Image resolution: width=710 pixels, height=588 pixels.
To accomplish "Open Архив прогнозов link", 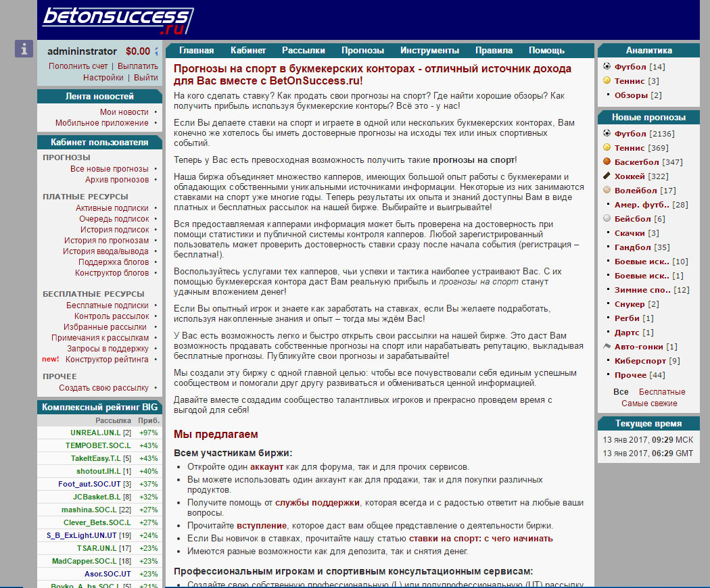I will pos(117,179).
